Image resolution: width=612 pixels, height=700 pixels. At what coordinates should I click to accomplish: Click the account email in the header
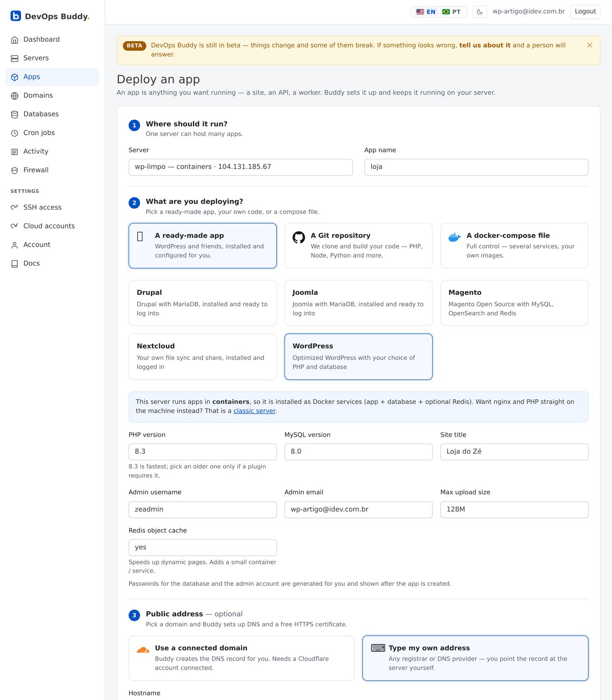529,11
